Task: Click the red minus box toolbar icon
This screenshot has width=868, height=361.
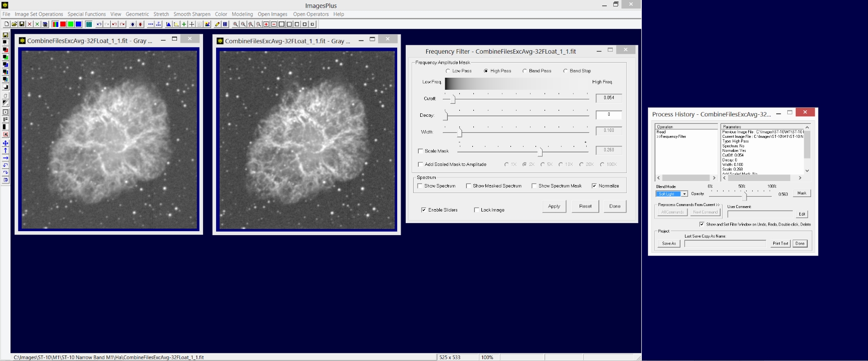Action: click(274, 24)
